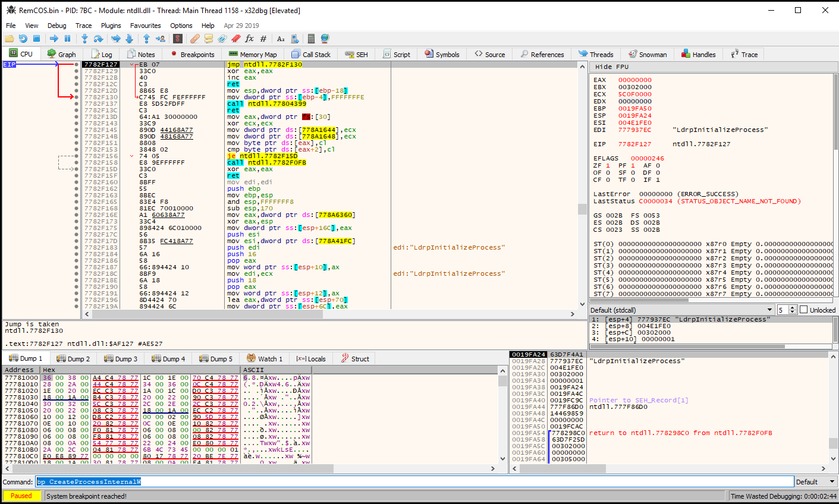839x504 pixels.
Task: Open the File menu
Action: (x=11, y=26)
